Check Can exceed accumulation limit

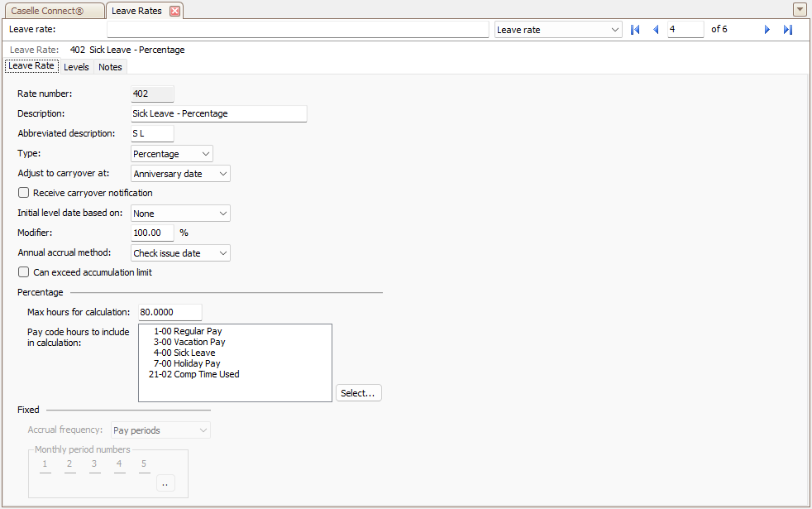23,272
